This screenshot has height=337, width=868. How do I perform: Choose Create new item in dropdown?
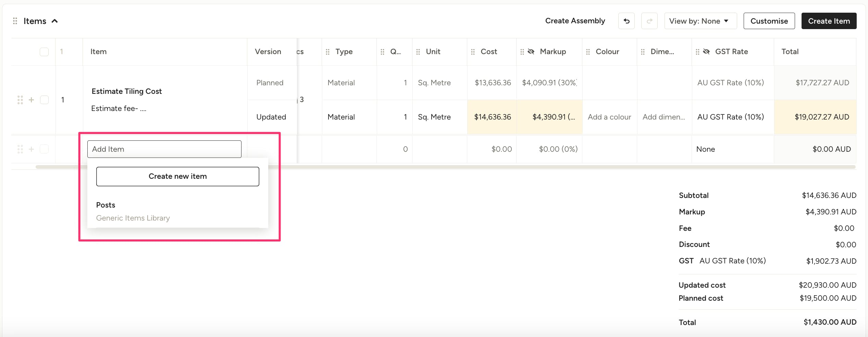tap(177, 176)
